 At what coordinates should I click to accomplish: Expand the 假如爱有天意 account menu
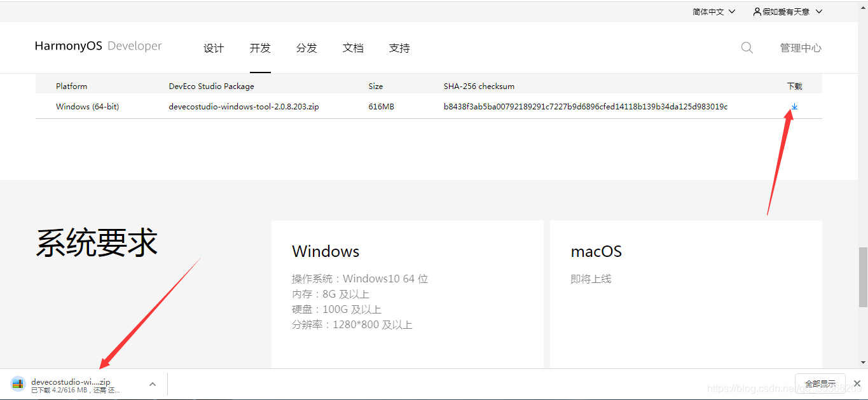pyautogui.click(x=788, y=11)
